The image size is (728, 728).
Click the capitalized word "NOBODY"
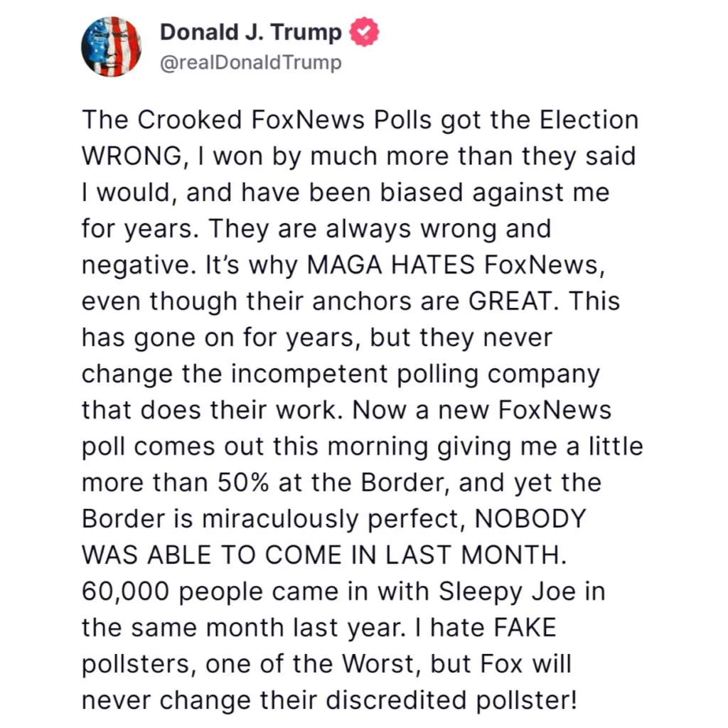tap(529, 519)
